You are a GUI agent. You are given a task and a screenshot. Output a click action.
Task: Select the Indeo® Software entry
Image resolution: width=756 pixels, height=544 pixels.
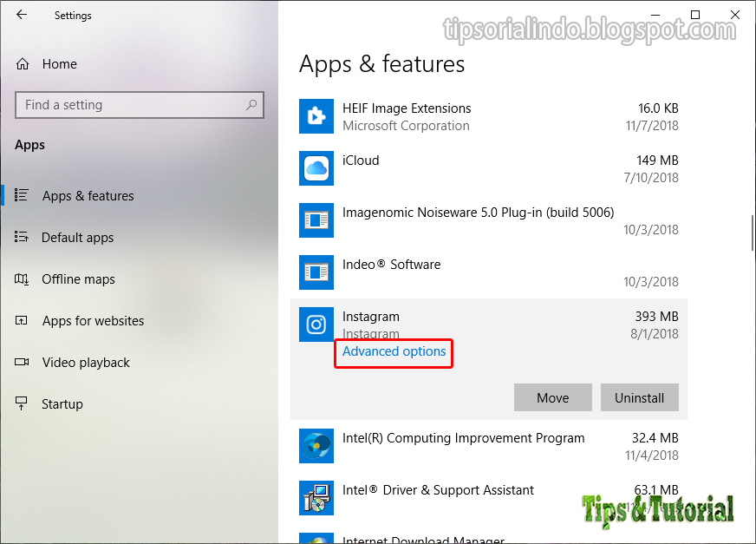(392, 265)
